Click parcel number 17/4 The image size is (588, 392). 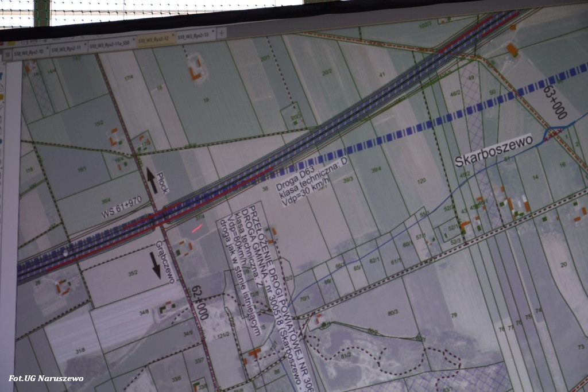pos(129,78)
